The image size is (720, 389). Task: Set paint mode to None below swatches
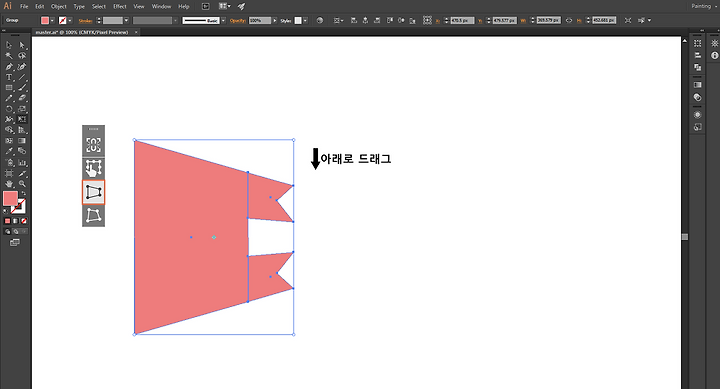[x=24, y=221]
